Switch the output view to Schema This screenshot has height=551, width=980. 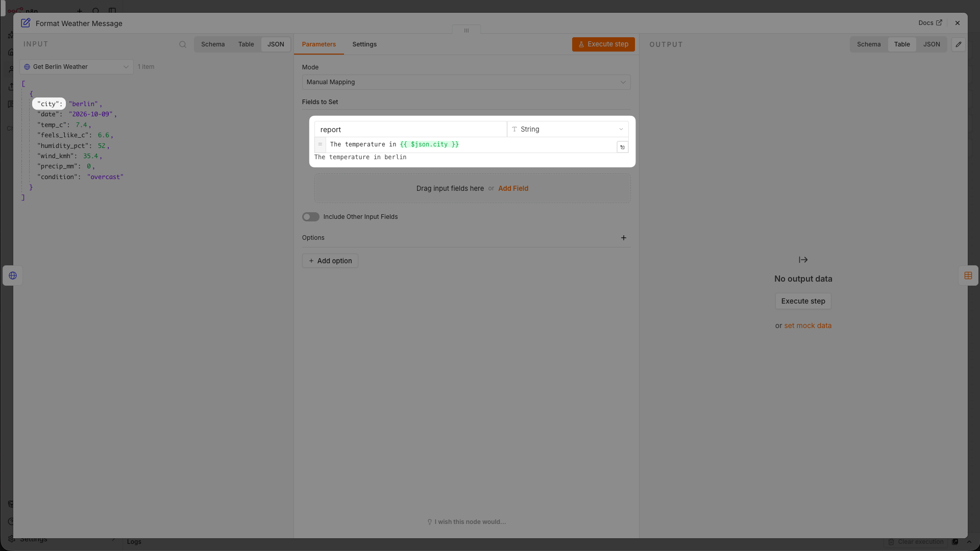pyautogui.click(x=869, y=44)
